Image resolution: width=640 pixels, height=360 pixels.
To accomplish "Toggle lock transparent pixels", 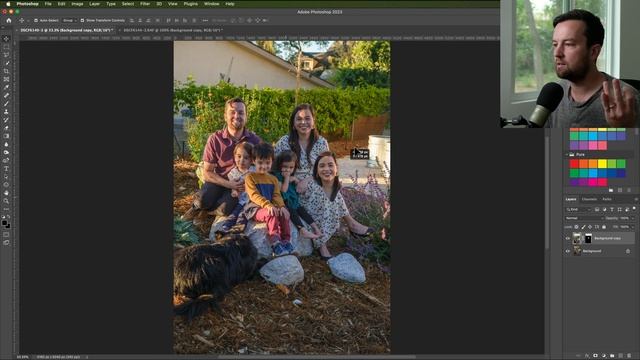I will (x=576, y=227).
